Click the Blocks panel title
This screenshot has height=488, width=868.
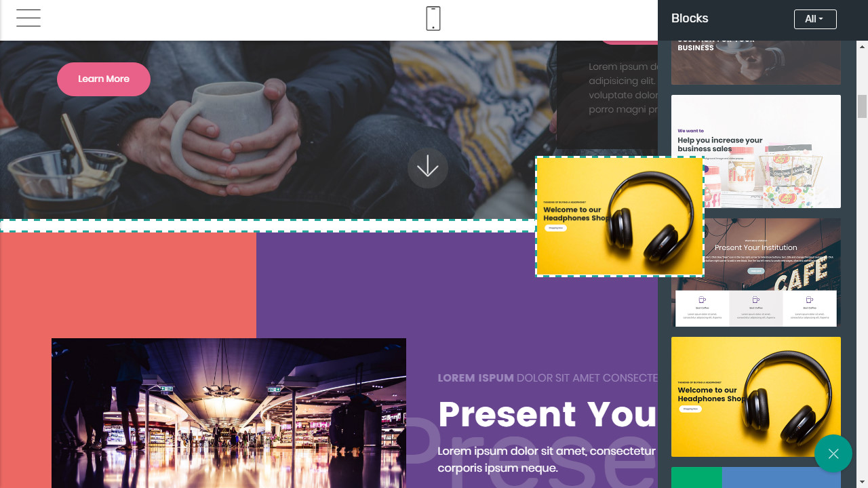point(690,18)
